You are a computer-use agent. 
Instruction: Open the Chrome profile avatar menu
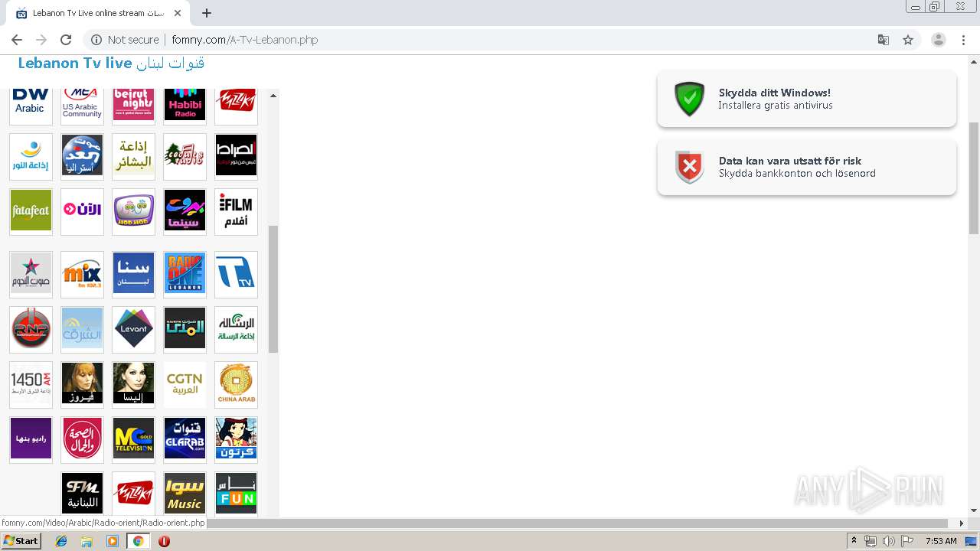939,40
